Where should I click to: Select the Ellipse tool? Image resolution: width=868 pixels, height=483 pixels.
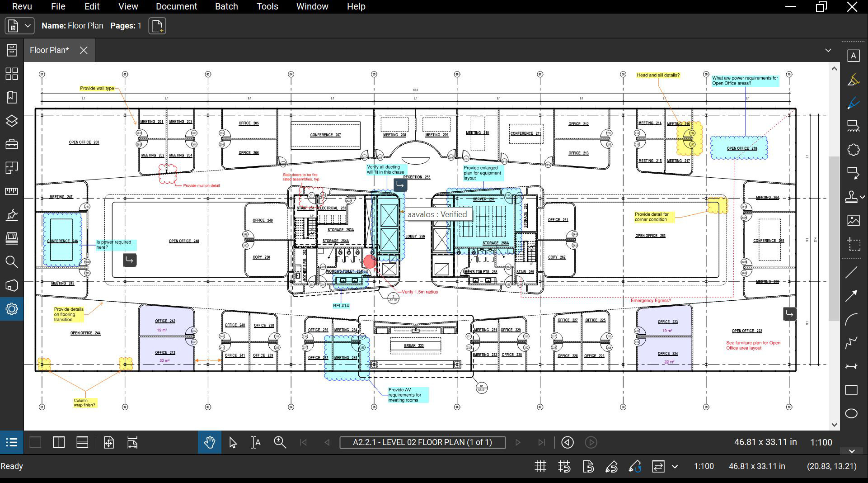[851, 413]
